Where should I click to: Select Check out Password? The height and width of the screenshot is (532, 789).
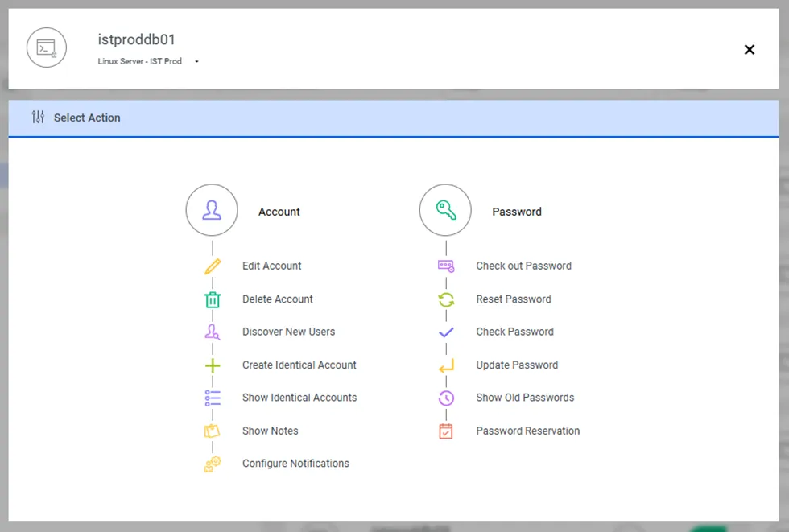(524, 266)
